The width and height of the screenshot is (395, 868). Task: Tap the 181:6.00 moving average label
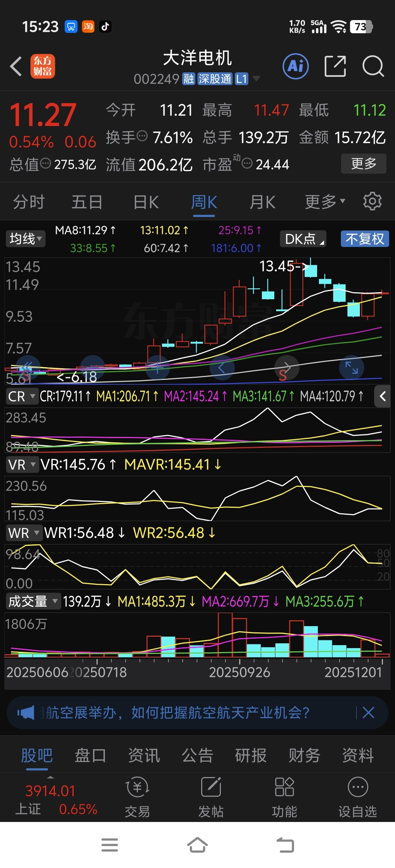[x=236, y=248]
